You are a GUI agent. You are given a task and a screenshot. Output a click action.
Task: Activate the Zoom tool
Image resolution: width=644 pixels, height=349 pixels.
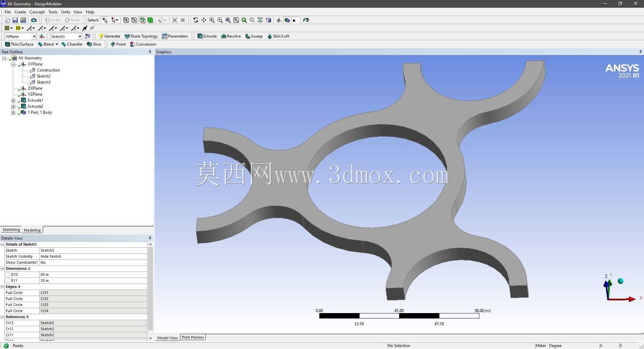pos(212,20)
